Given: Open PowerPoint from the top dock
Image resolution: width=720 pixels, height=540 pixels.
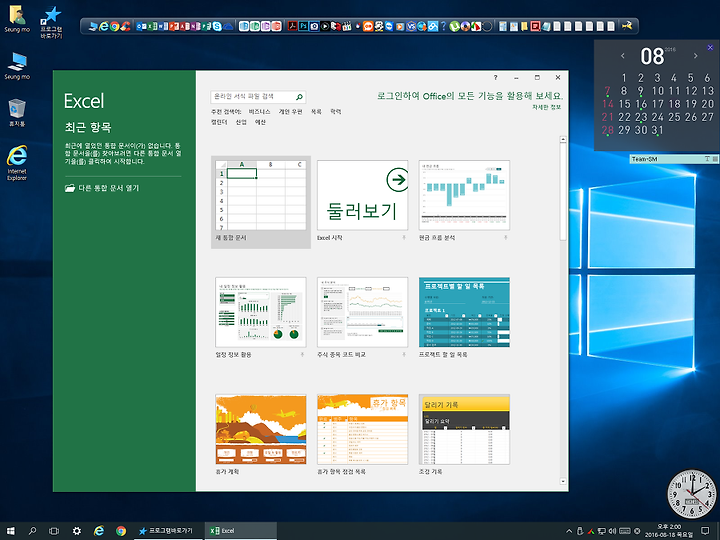Looking at the screenshot, I should [x=174, y=26].
